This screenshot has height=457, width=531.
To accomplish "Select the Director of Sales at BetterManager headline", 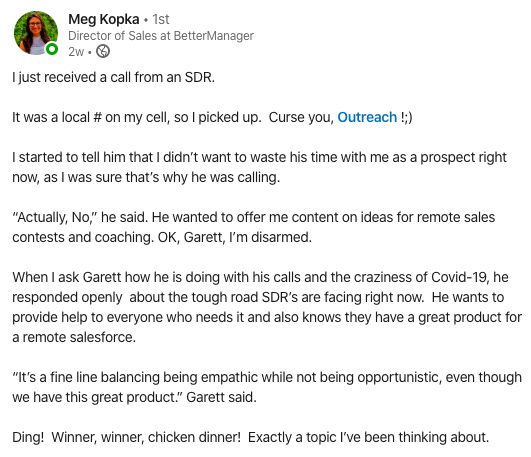I will coord(161,36).
